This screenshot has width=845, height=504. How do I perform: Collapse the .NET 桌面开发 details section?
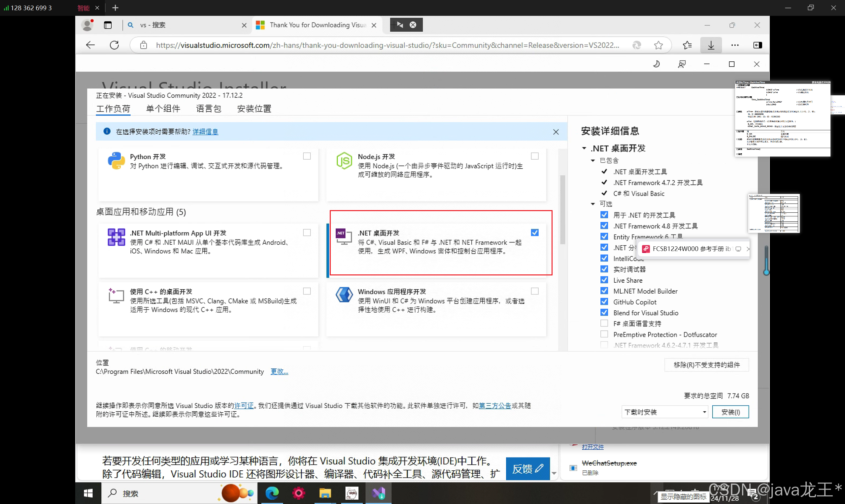[x=584, y=148]
